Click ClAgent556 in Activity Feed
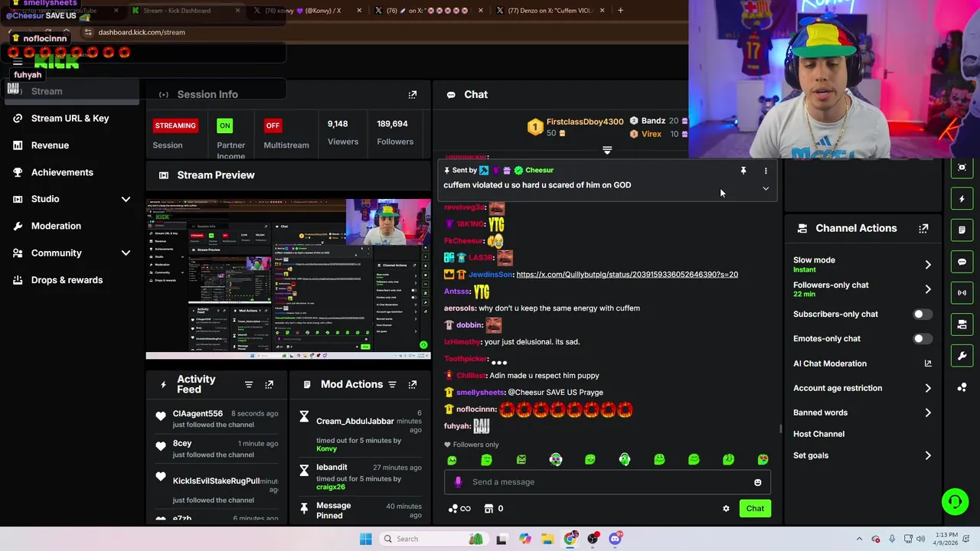Screen dimensions: 980x551 tap(198, 414)
